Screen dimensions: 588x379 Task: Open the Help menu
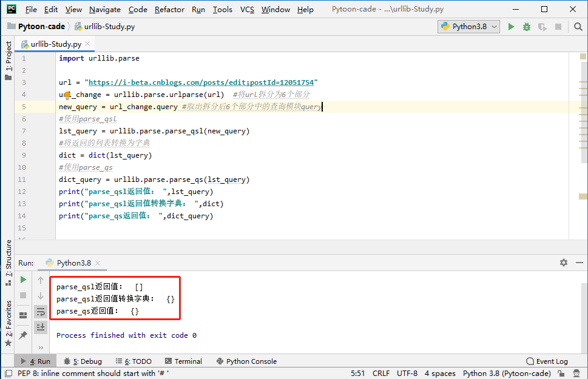click(x=305, y=9)
